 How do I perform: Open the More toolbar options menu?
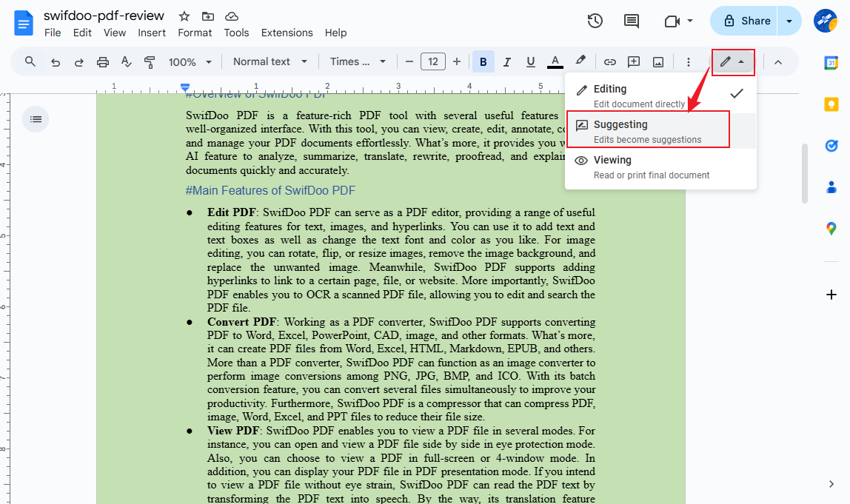689,61
